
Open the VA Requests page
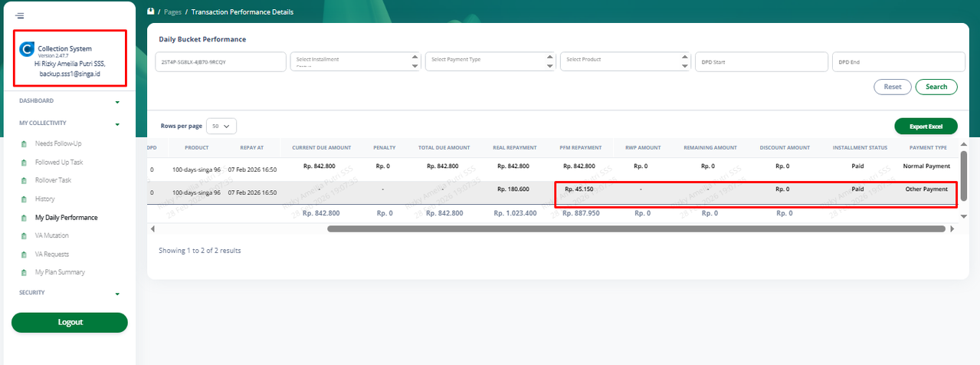click(53, 254)
